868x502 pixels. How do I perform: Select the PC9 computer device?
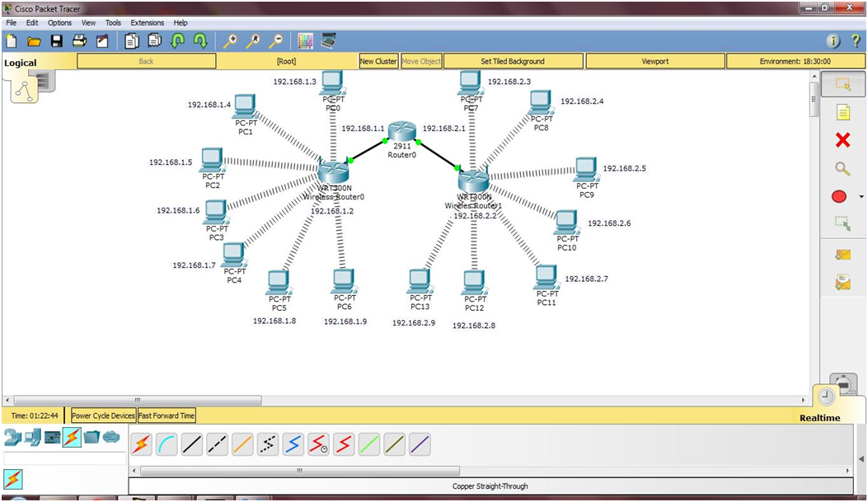pos(586,169)
